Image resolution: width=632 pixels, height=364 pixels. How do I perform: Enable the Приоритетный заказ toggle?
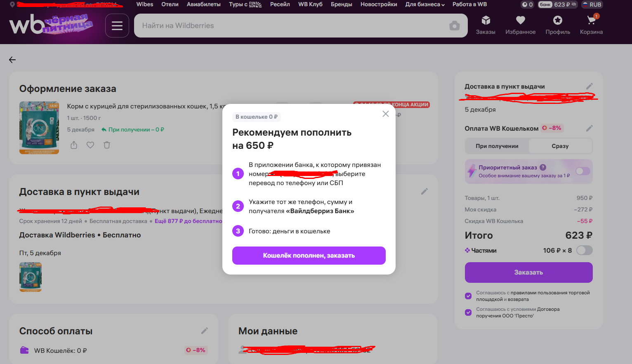(582, 171)
